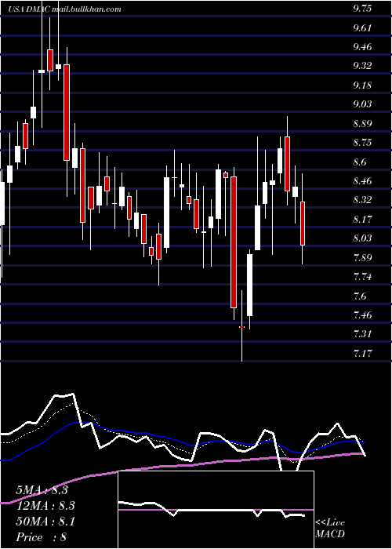Select the 8.89 price axis label
Image resolution: width=392 pixels, height=549 pixels.
click(x=362, y=124)
